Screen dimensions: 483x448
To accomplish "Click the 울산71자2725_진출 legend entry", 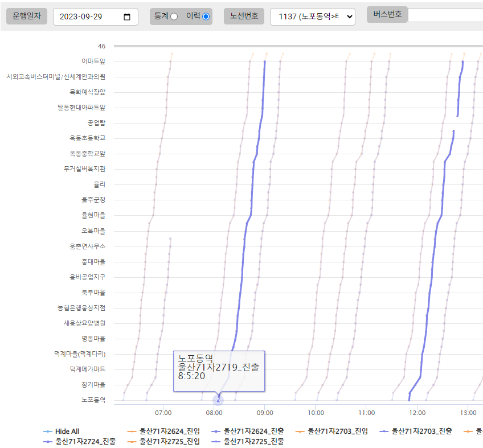I will point(253,441).
